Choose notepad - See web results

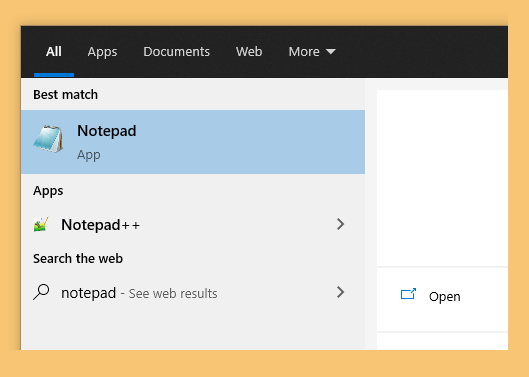pos(193,293)
